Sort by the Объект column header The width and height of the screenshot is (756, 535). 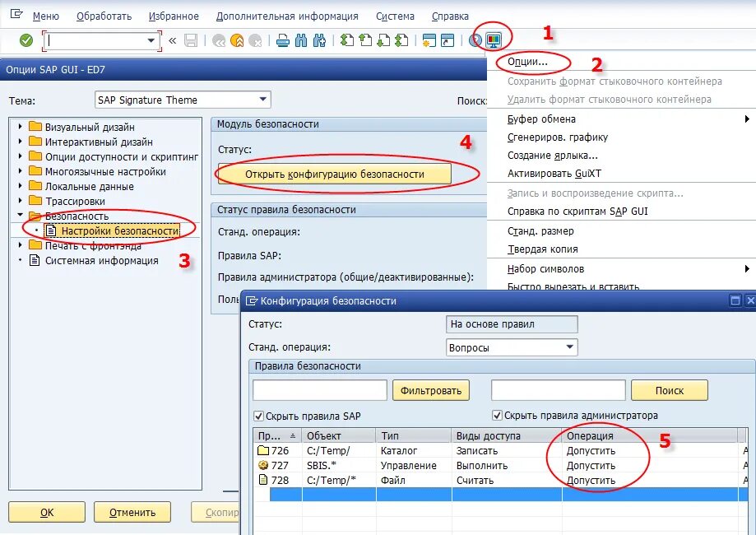pyautogui.click(x=339, y=435)
